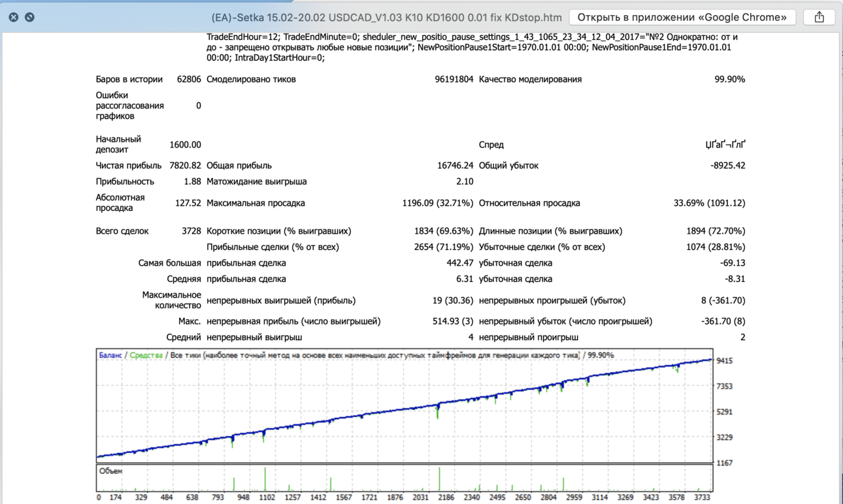Select maximal drawdown value 1196.09 (32.71%)
Screen dimensions: 843x504
pyautogui.click(x=438, y=203)
